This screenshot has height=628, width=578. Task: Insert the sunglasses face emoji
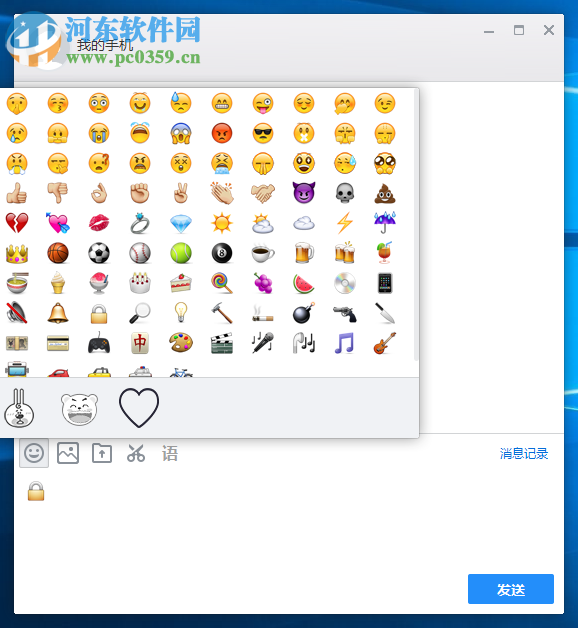tap(263, 133)
